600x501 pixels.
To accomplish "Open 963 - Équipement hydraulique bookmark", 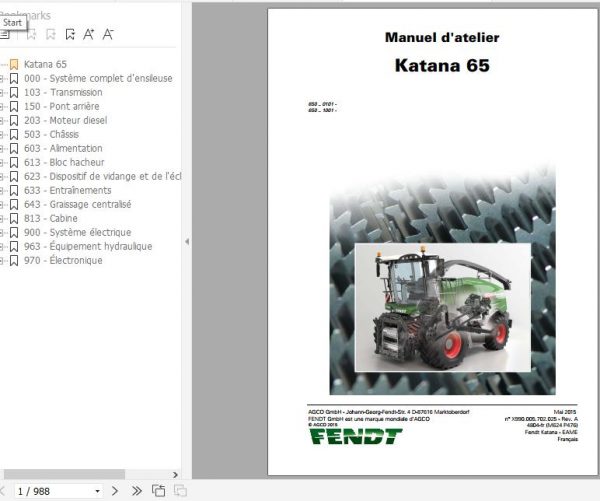I will pyautogui.click(x=88, y=246).
